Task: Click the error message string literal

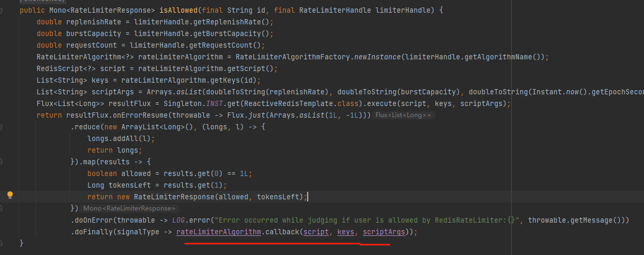Action: (367, 220)
